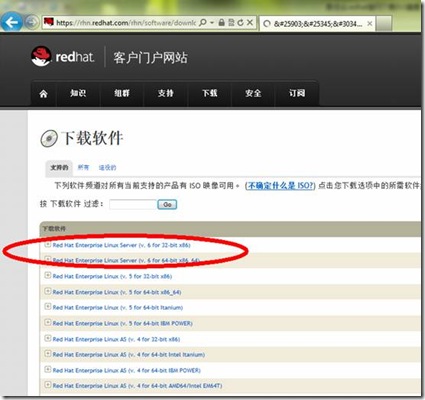The height and width of the screenshot is (400, 425).
Task: Open Enterprise Linux v. 5 64-bit Itanium link
Action: [x=118, y=308]
